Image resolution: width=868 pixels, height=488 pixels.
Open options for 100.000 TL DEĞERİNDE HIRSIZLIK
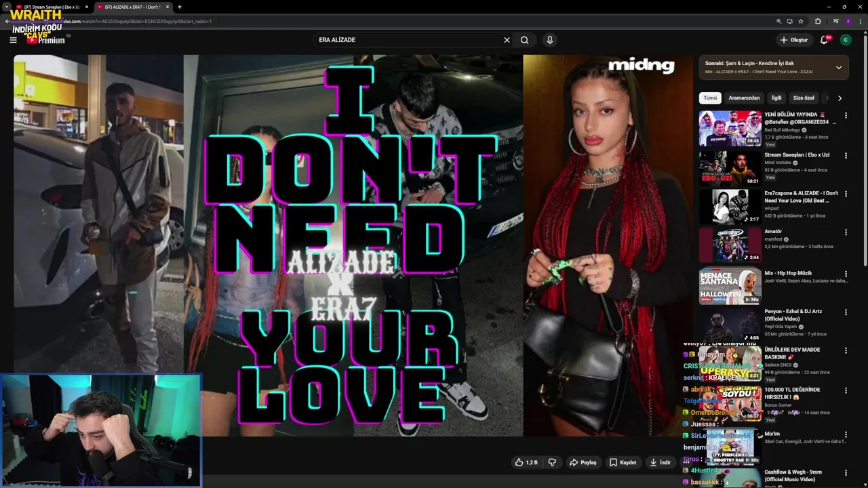click(846, 390)
